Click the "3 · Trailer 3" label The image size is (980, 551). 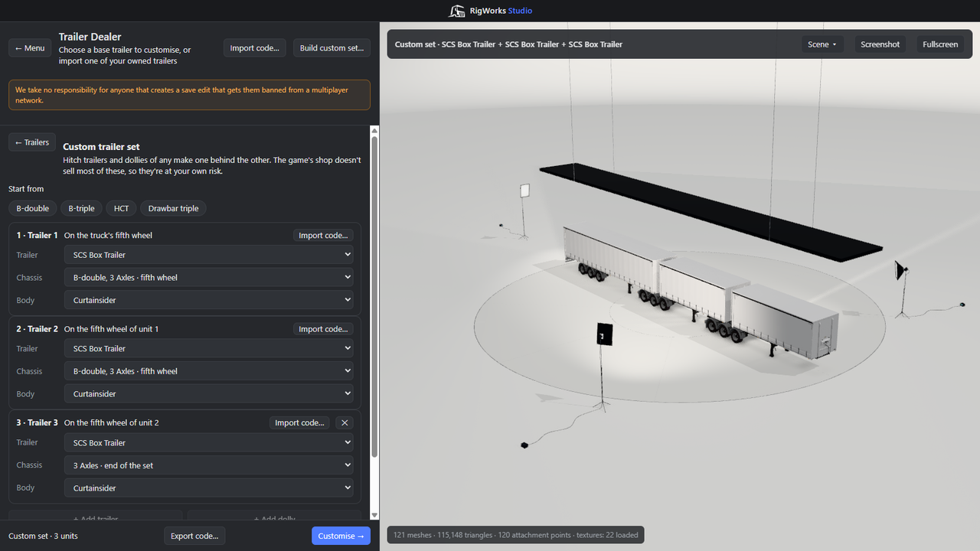pos(38,422)
